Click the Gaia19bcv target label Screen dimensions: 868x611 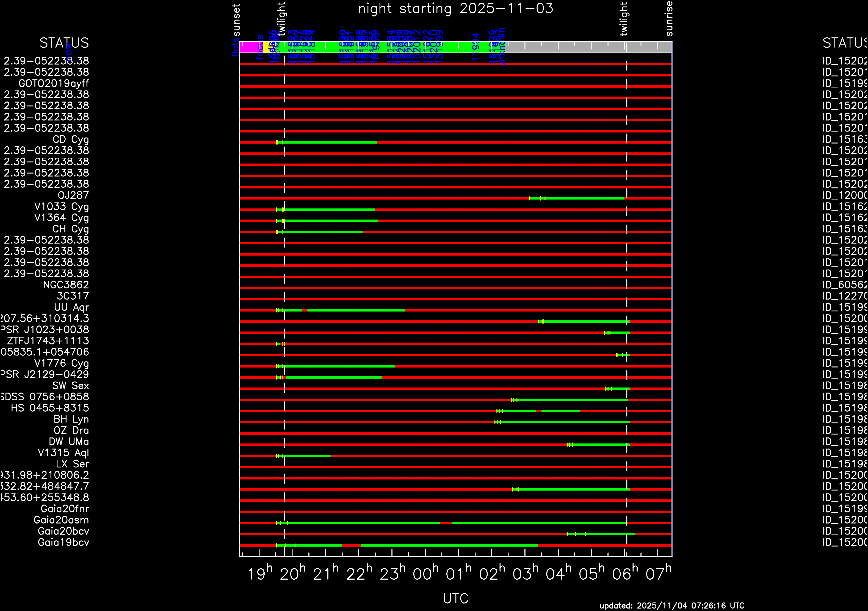pos(63,542)
